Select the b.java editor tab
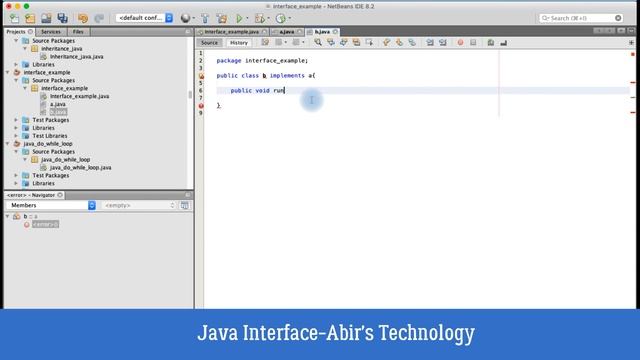 tap(322, 32)
